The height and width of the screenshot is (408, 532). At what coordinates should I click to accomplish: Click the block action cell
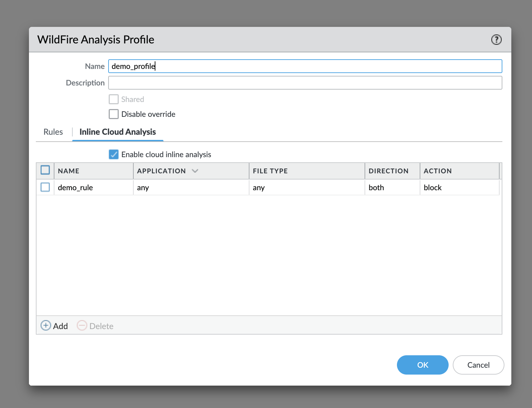point(433,187)
